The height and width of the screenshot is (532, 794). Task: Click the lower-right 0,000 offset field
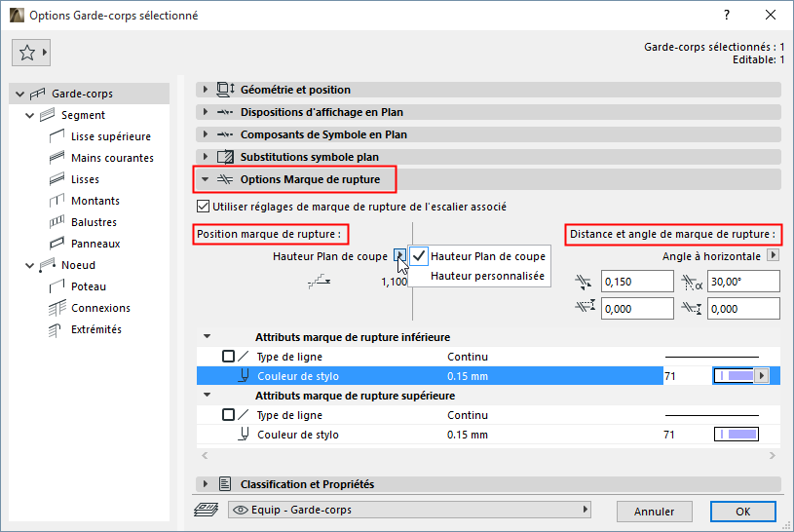coord(743,309)
